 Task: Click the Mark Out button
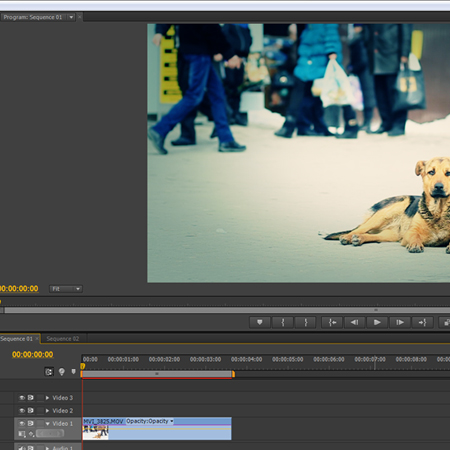[x=305, y=322]
